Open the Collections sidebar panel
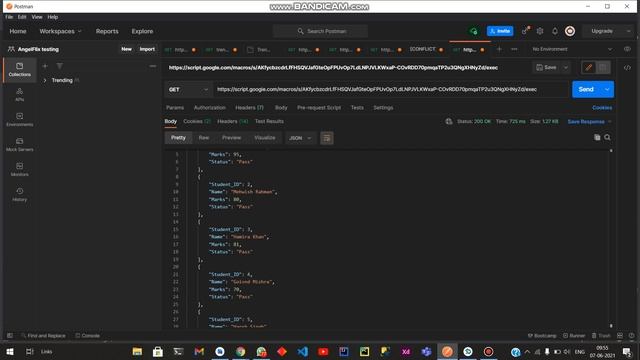Viewport: 640px width, 360px height. (x=20, y=69)
